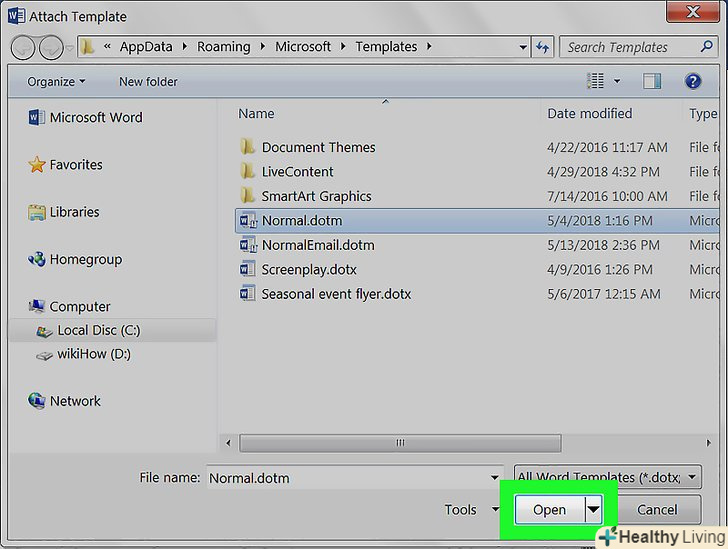This screenshot has width=728, height=549.
Task: Click the blue Help question icon
Action: pyautogui.click(x=693, y=81)
